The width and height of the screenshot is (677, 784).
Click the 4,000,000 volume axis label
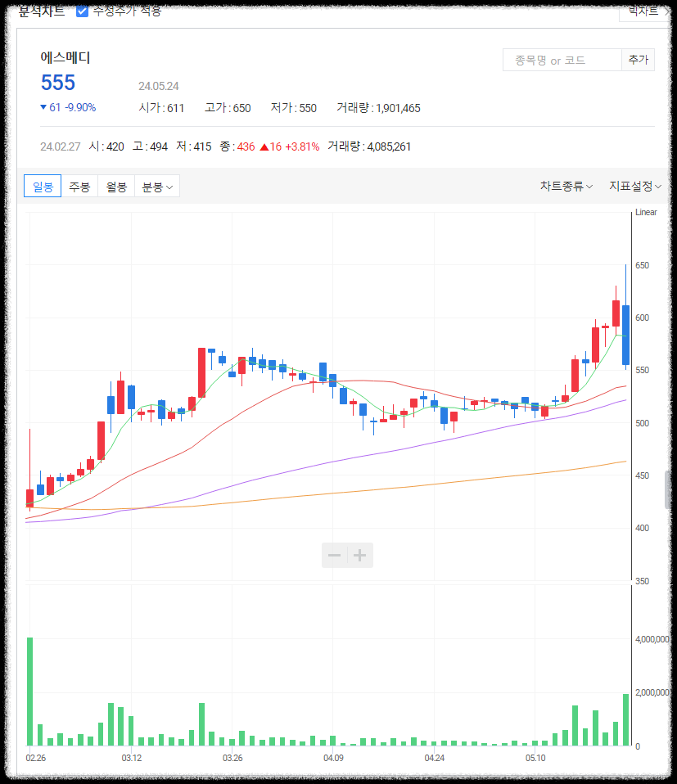pos(652,639)
